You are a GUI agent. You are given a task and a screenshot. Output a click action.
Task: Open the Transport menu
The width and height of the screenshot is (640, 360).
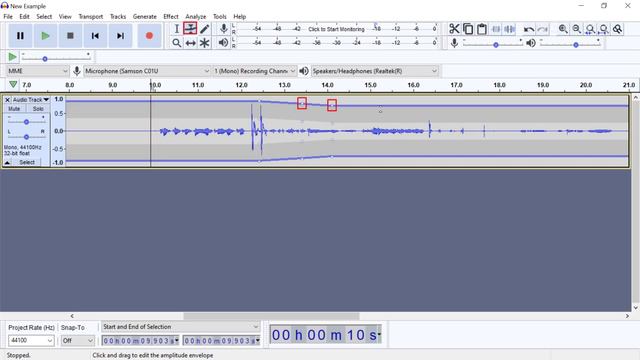coord(91,16)
